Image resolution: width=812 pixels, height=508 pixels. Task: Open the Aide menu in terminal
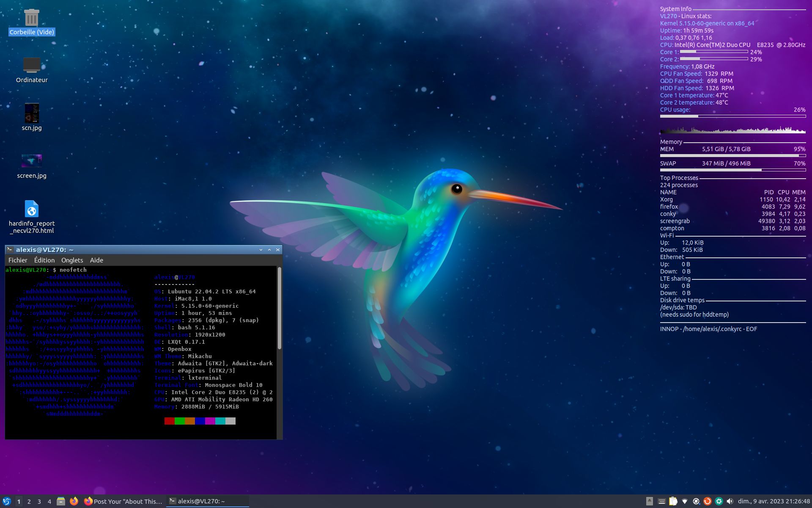[96, 260]
